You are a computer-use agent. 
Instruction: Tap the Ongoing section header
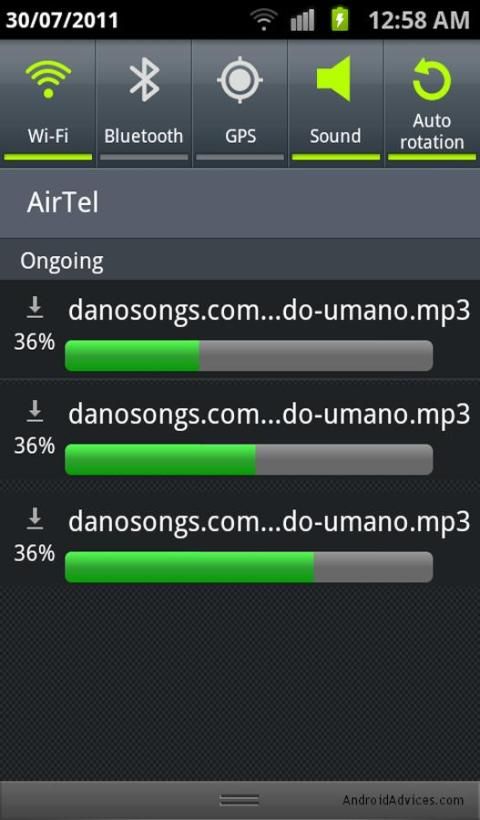tap(62, 261)
